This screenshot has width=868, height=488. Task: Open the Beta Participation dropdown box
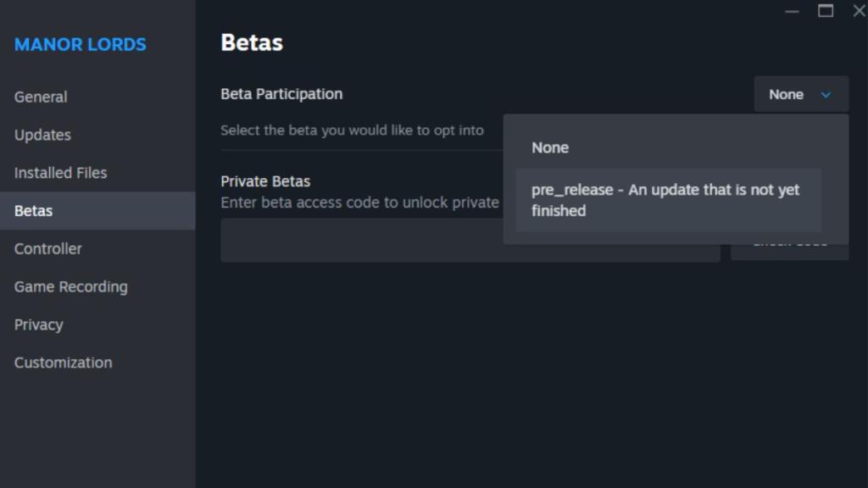tap(800, 95)
